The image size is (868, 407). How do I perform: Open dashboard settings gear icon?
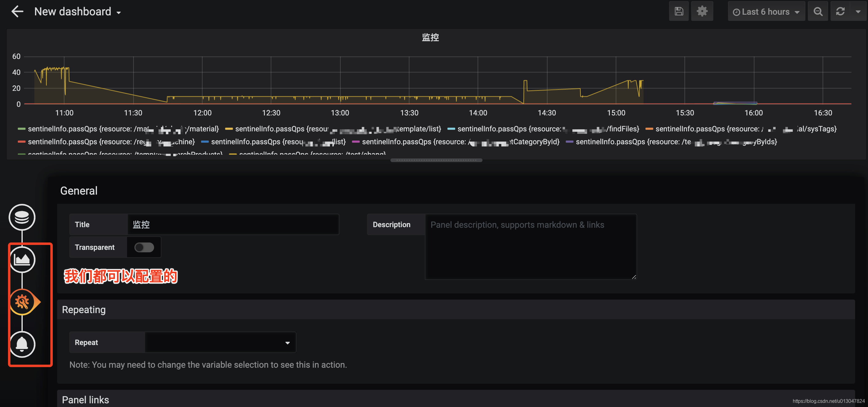(x=702, y=11)
